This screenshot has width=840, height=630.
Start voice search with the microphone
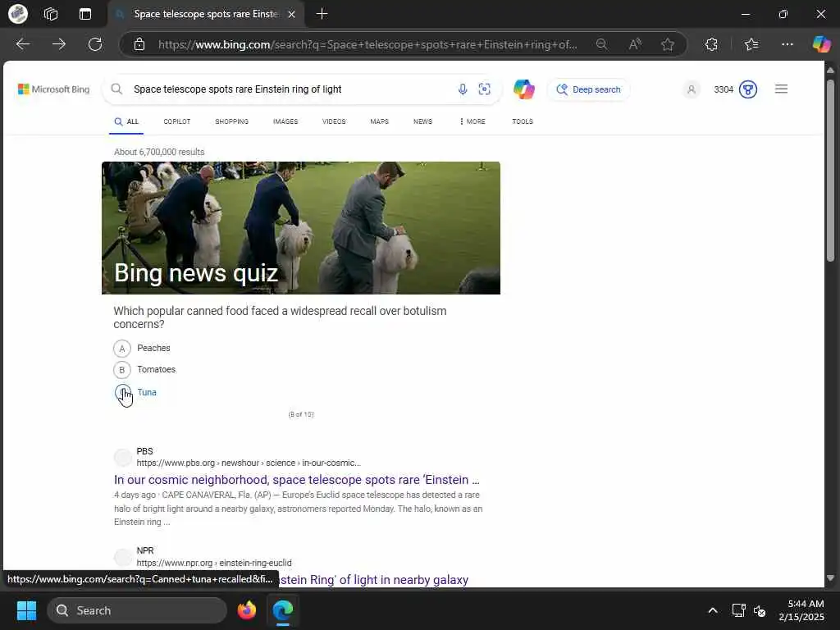click(x=463, y=89)
